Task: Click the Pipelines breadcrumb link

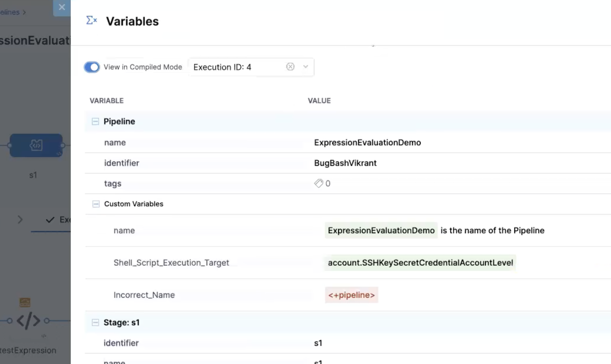Action: [10, 12]
